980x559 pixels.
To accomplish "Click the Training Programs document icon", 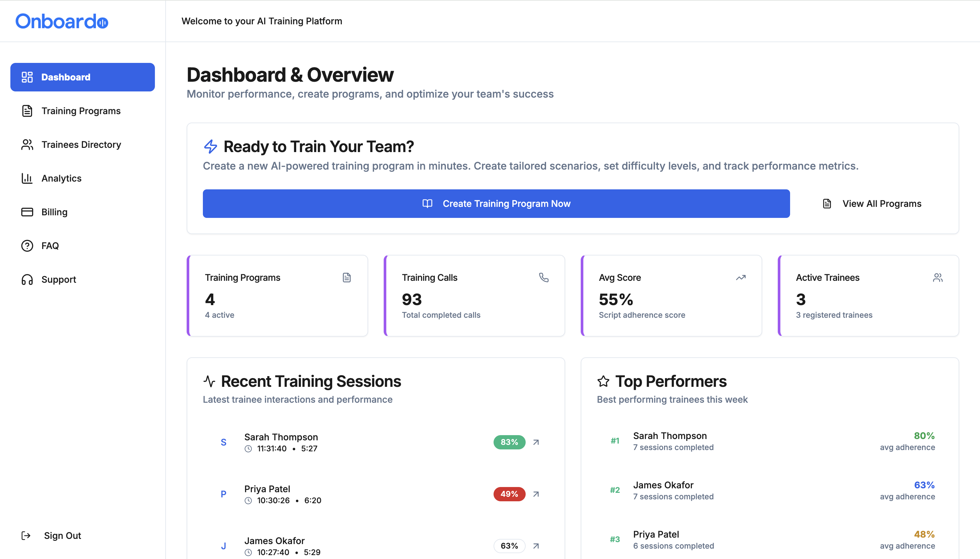I will click(27, 111).
